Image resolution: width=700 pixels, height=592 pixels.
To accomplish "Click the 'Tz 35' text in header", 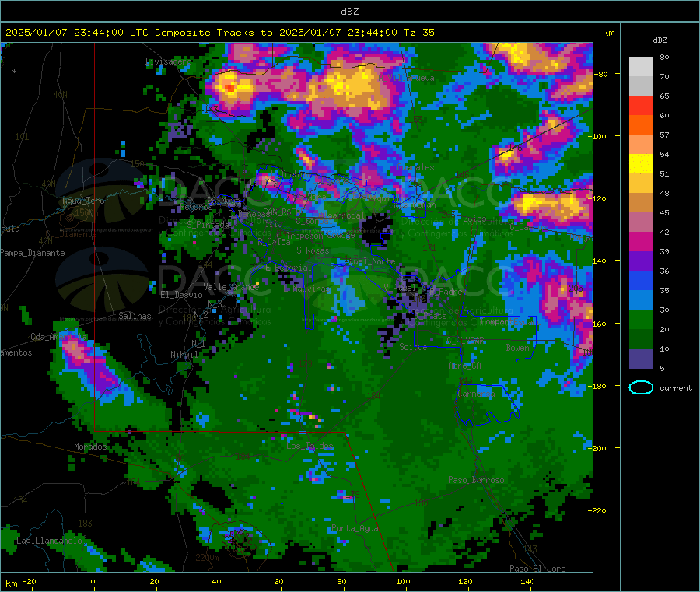I will 418,33.
